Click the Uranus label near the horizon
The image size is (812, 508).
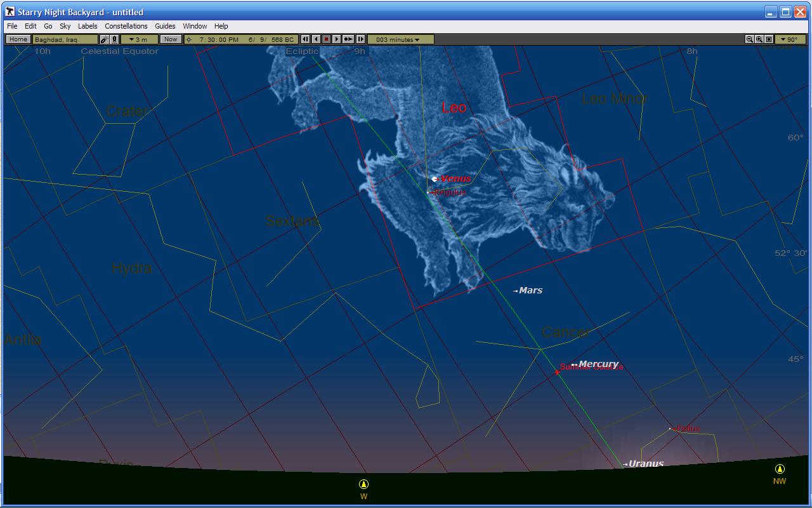click(x=646, y=464)
